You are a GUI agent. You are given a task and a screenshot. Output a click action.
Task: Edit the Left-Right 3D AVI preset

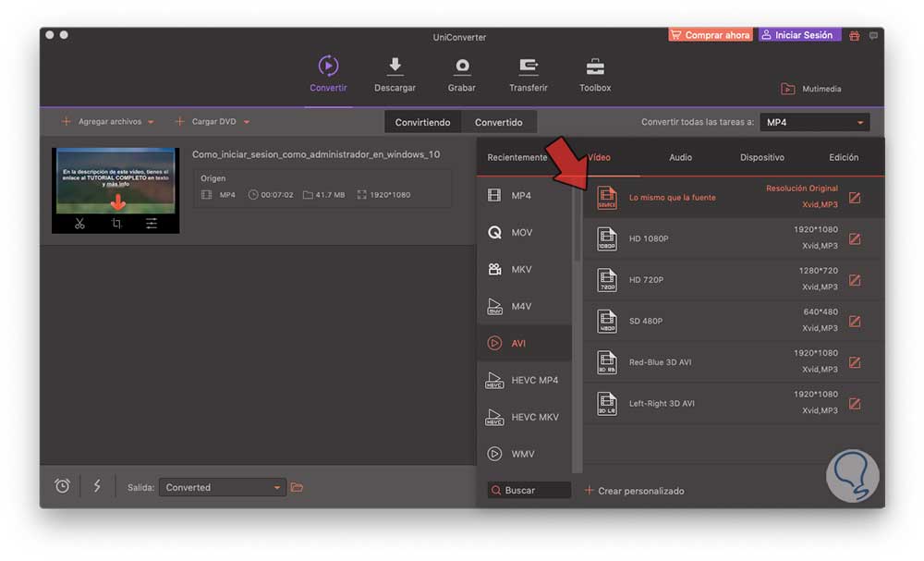(855, 404)
